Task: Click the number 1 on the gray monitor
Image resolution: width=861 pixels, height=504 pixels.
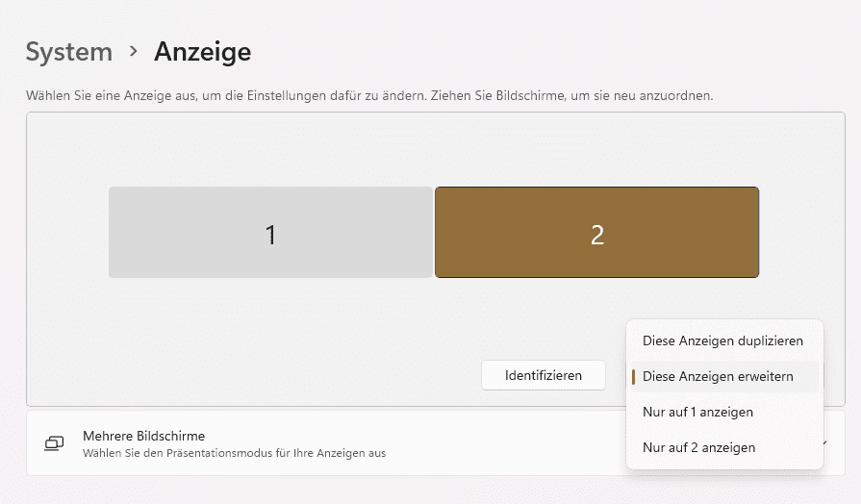Action: pos(270,235)
